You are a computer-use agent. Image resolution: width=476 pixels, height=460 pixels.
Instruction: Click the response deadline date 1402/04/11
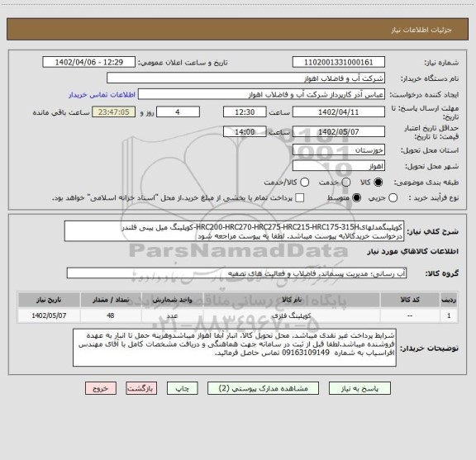[x=339, y=112]
